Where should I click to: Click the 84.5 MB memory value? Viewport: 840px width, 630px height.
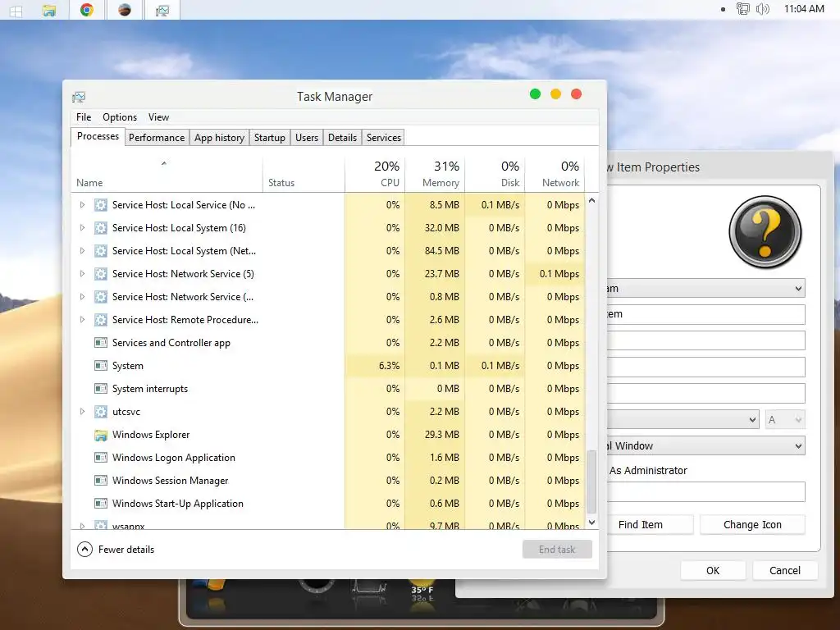(x=442, y=251)
